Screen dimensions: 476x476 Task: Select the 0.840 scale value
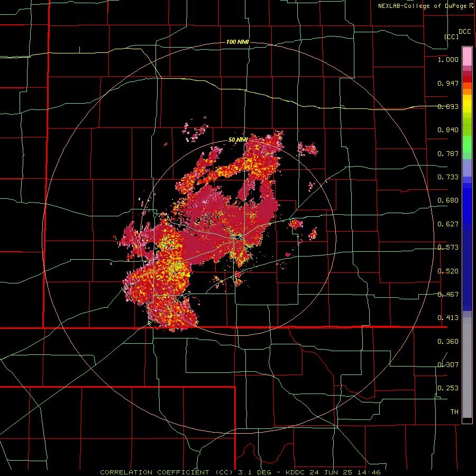coord(448,130)
